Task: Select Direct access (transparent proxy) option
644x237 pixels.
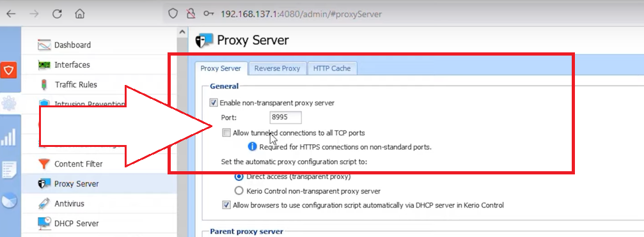Action: (x=239, y=177)
